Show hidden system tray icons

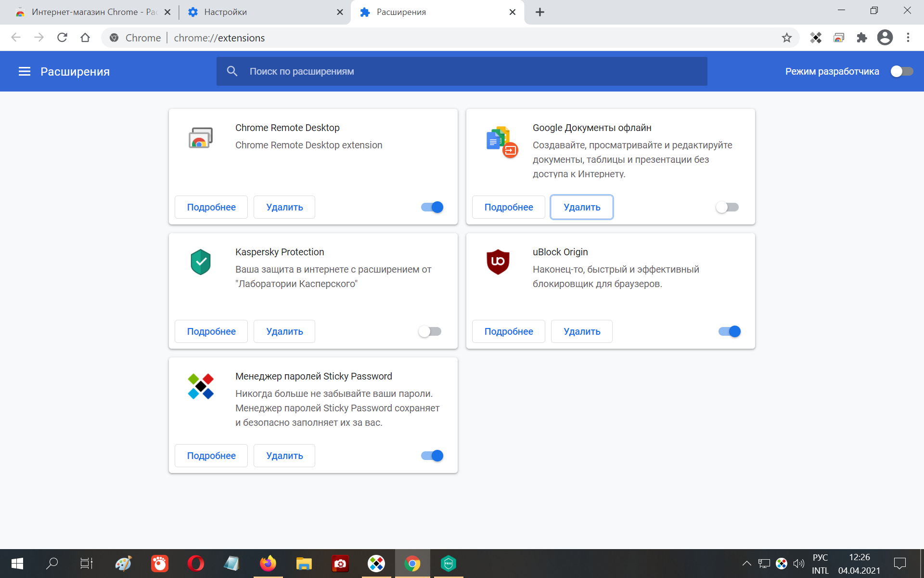(746, 564)
